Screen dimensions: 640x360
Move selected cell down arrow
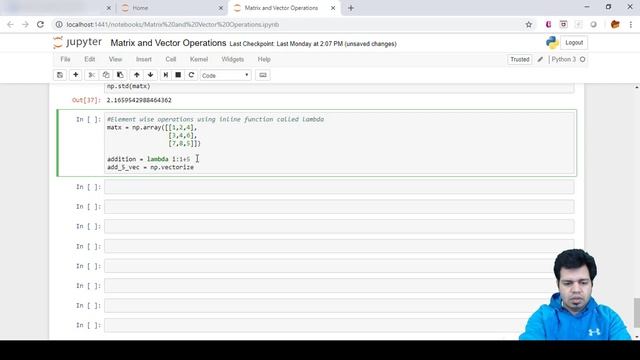151,75
